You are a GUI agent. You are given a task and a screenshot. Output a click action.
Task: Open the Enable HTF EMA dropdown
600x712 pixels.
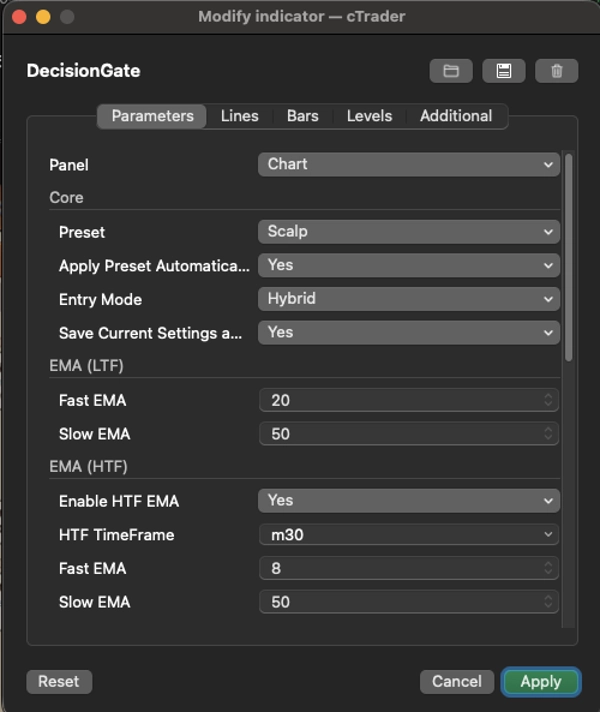(409, 500)
